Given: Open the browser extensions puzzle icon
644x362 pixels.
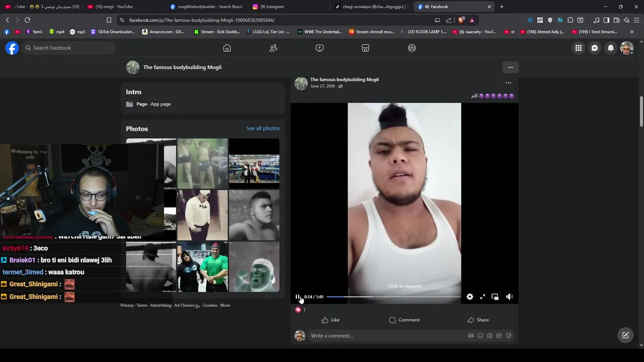Looking at the screenshot, I should pos(570,20).
